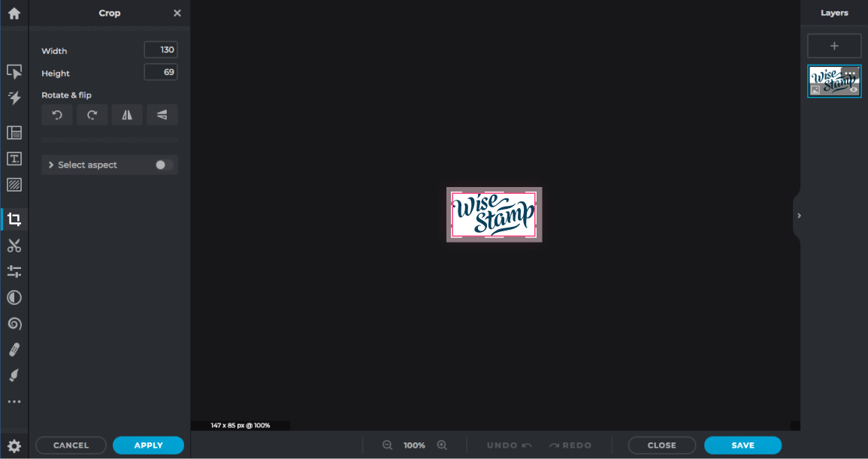Select the Cutout scissors tool
Image resolution: width=868 pixels, height=459 pixels.
[x=14, y=246]
